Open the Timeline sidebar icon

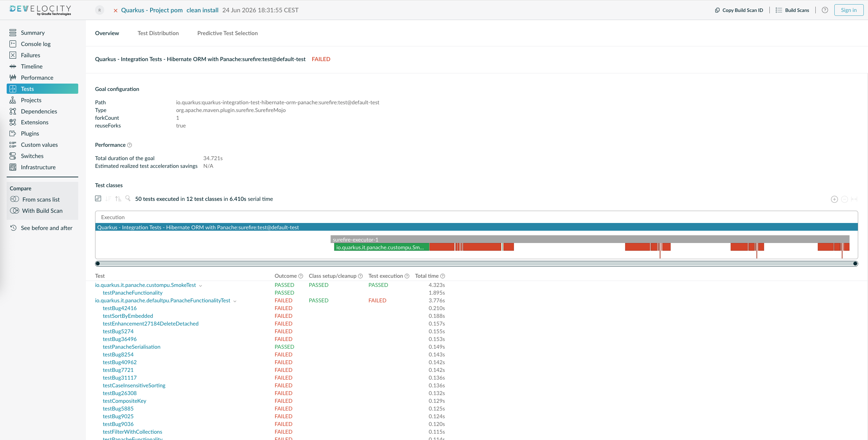point(13,66)
